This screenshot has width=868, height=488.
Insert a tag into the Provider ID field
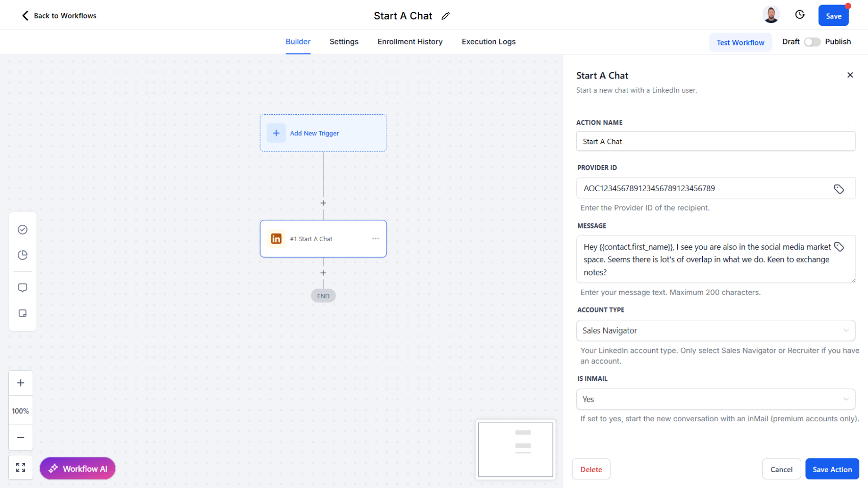click(839, 189)
